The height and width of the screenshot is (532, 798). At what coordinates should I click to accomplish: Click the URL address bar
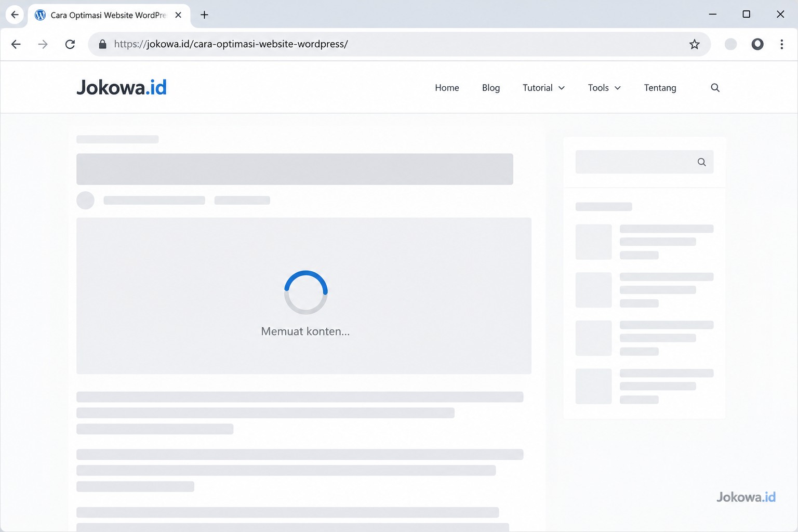click(399, 44)
